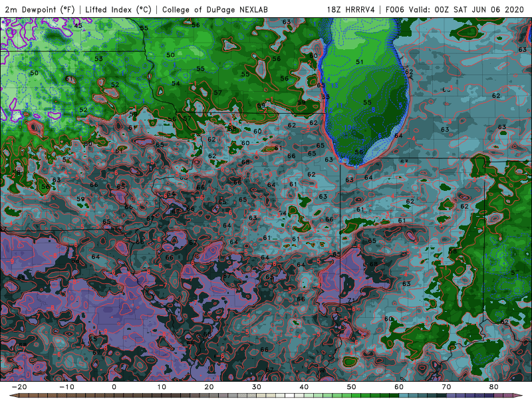Click the 0 label on the color scale
The height and width of the screenshot is (399, 532).
114,387
